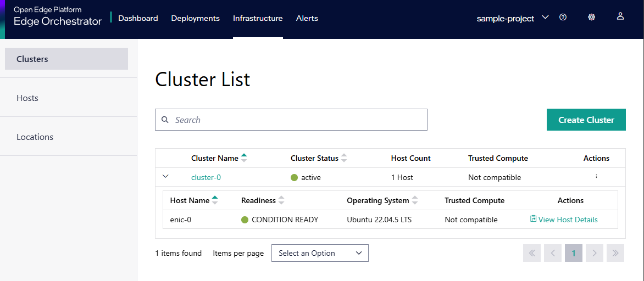This screenshot has width=644, height=281.
Task: Click the cluster search input field
Action: [x=297, y=120]
